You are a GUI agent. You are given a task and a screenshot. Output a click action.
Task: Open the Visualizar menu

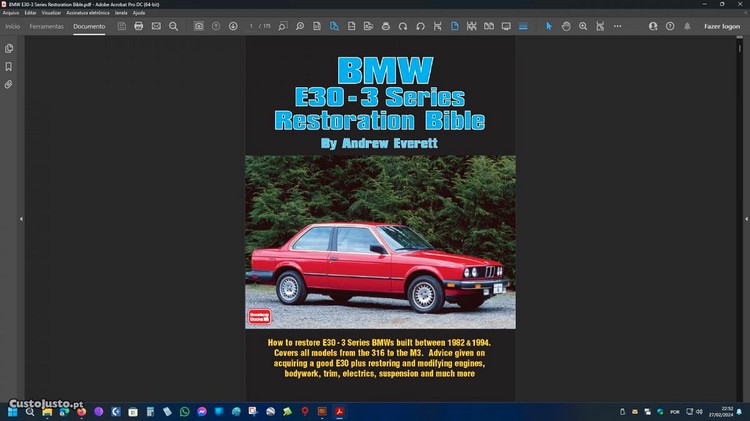point(51,12)
